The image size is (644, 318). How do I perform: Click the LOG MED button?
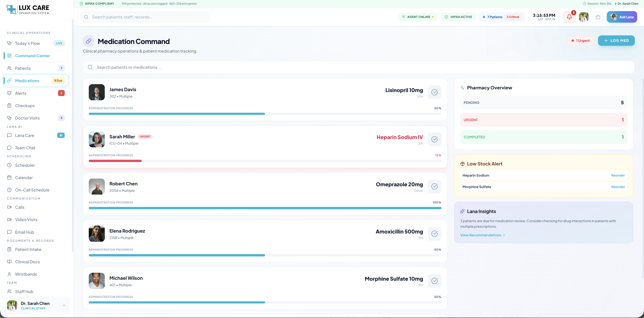(616, 40)
